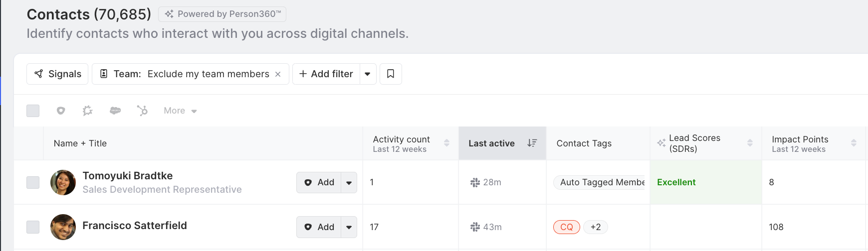Sort by the Impact Points column

pyautogui.click(x=854, y=143)
